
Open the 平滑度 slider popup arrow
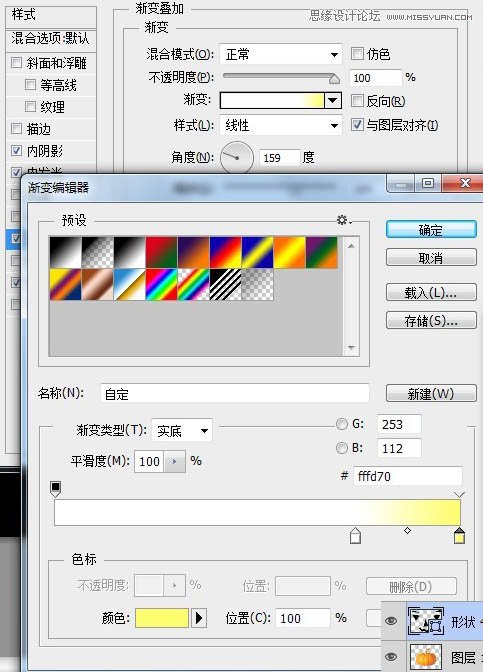[x=174, y=461]
